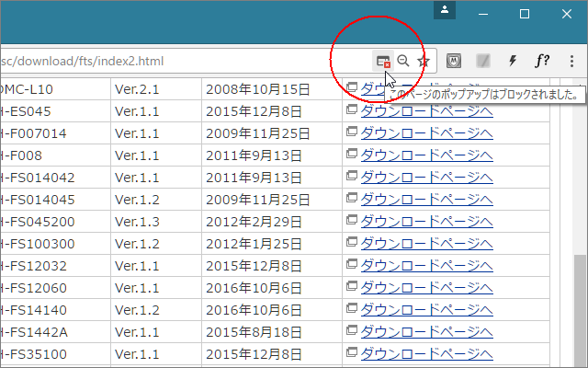Click the date 2011年9月13日 in H-F008 row

tap(254, 155)
